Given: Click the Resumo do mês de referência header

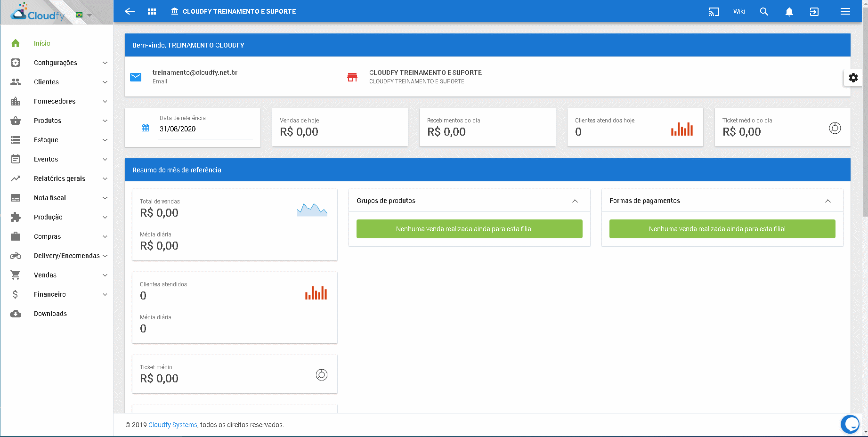Looking at the screenshot, I should click(x=487, y=170).
